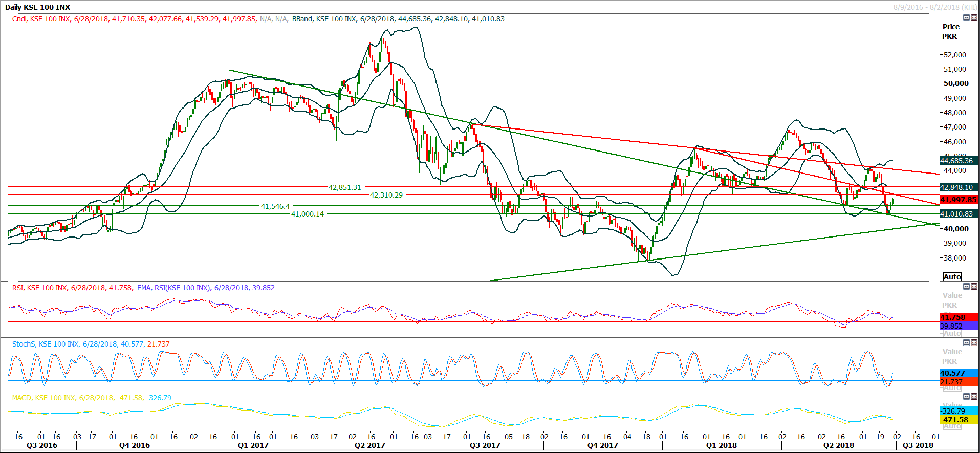Image resolution: width=980 pixels, height=453 pixels.
Task: Select the BBand KSE 100 INX legend text
Action: (398, 19)
